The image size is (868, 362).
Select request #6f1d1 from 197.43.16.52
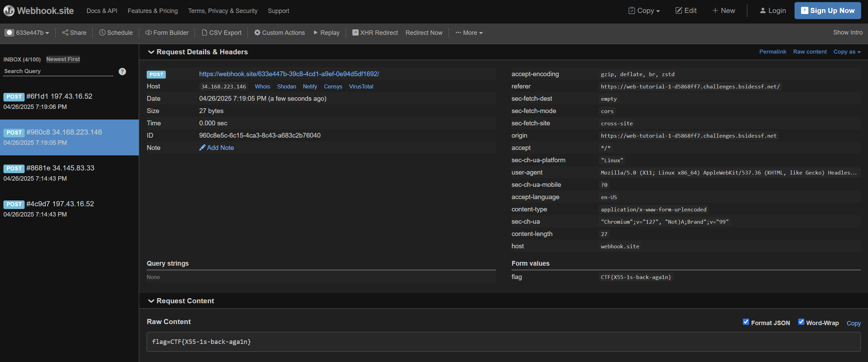69,102
